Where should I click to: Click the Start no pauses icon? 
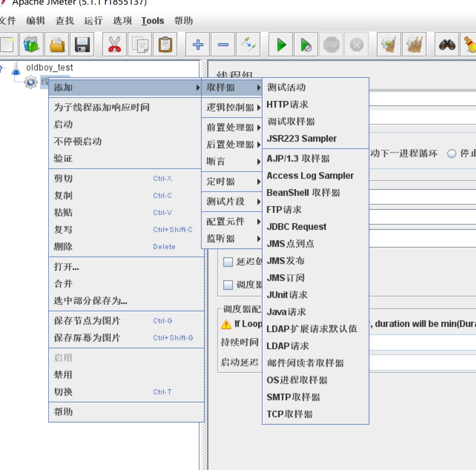[x=306, y=44]
